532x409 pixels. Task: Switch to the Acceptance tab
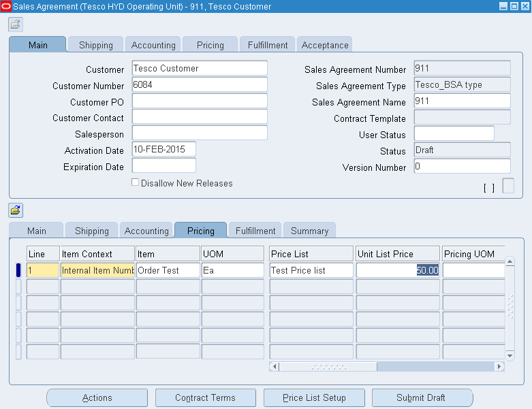pos(325,45)
